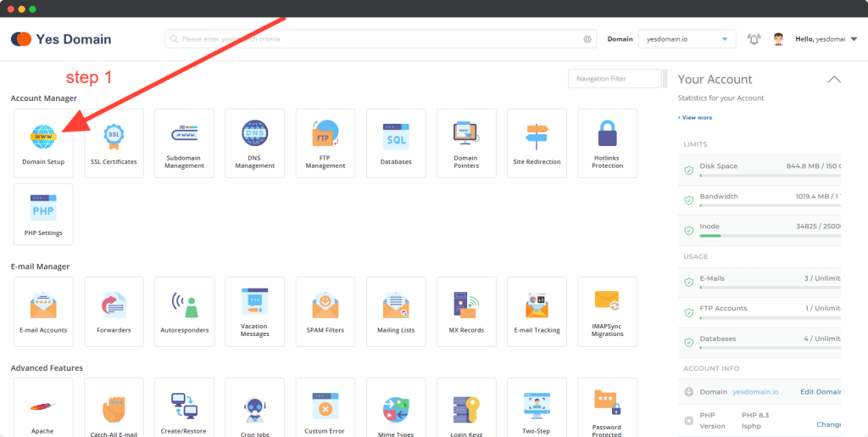The height and width of the screenshot is (437, 868).
Task: Open Cron Jobs
Action: pyautogui.click(x=254, y=407)
